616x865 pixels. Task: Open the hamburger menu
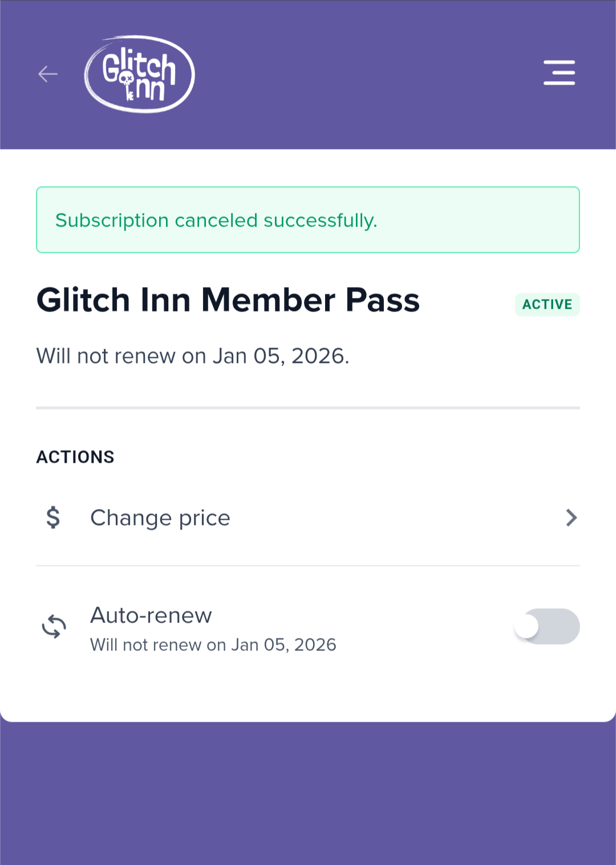[x=559, y=72]
